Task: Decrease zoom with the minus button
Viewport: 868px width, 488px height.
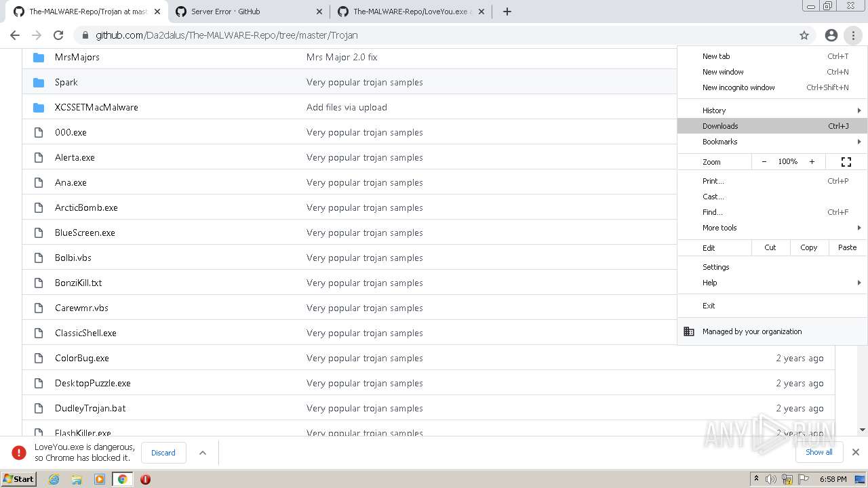Action: tap(764, 162)
